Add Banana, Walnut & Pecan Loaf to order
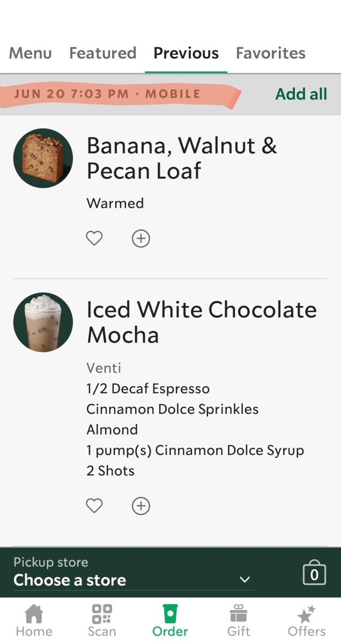Viewport: 341px width, 644px height. [141, 238]
